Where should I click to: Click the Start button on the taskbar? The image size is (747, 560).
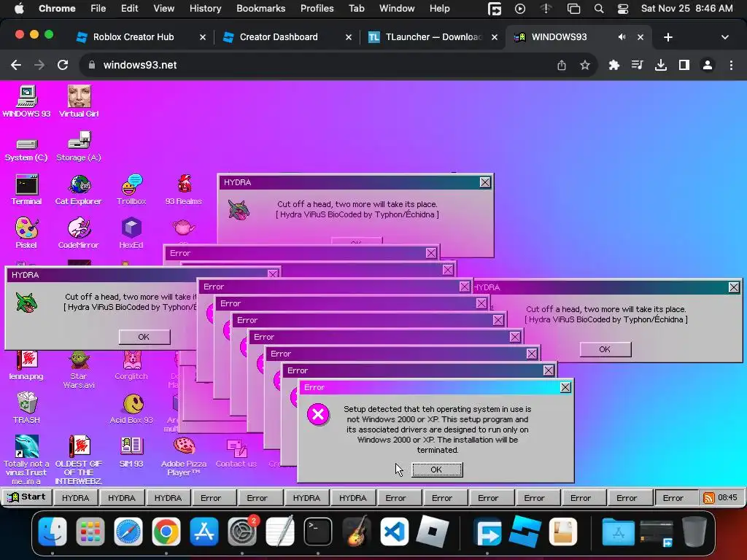(x=27, y=497)
